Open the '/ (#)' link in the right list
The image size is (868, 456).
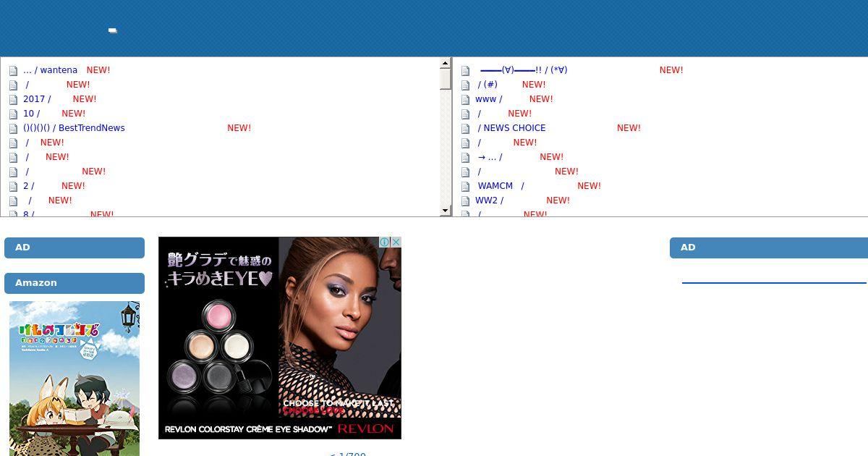(488, 85)
